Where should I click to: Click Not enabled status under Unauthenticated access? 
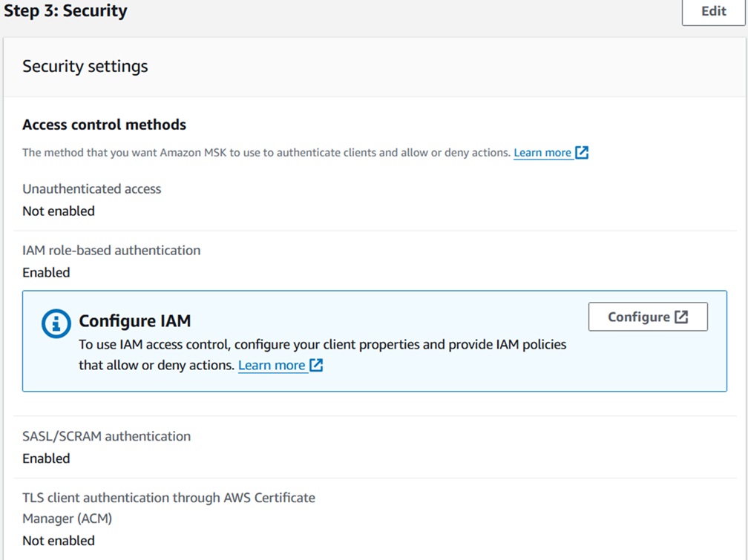pyautogui.click(x=59, y=211)
